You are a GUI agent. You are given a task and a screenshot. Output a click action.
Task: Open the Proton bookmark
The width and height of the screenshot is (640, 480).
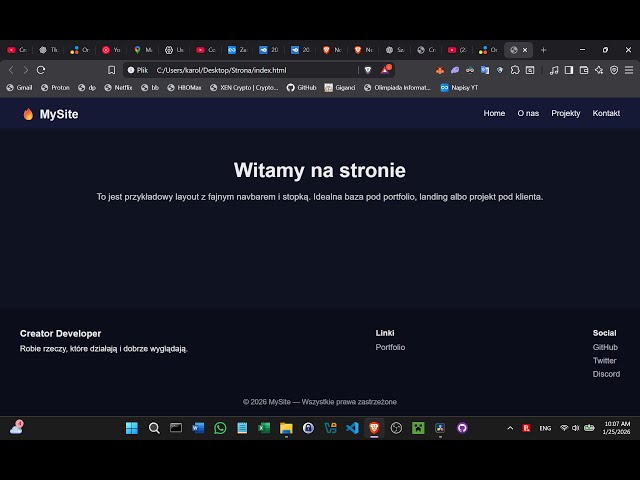pos(56,87)
